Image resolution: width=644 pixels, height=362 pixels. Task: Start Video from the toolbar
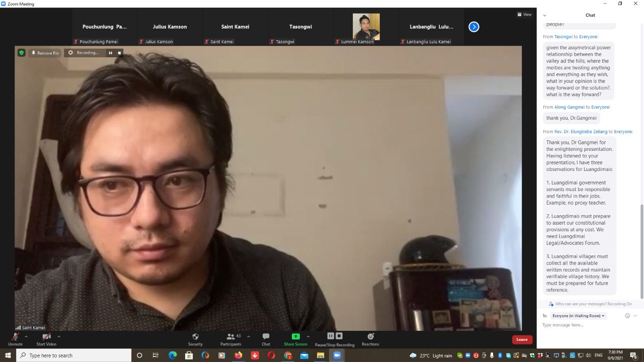pyautogui.click(x=46, y=337)
